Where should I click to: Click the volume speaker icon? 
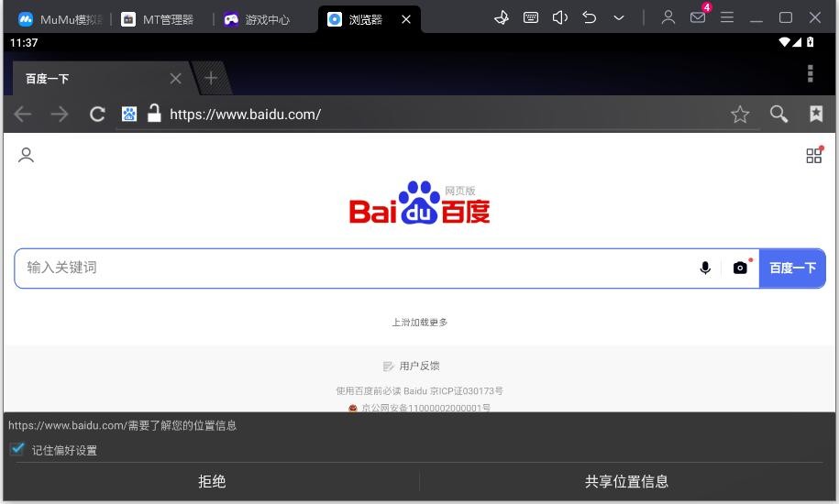pos(559,17)
